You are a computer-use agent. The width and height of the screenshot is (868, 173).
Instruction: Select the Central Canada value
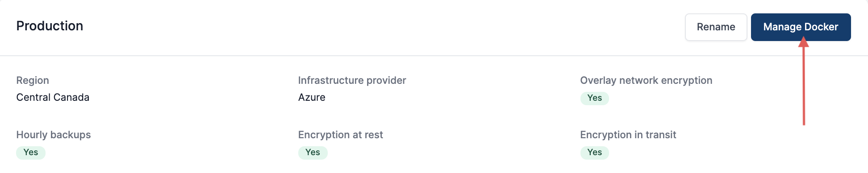(53, 97)
